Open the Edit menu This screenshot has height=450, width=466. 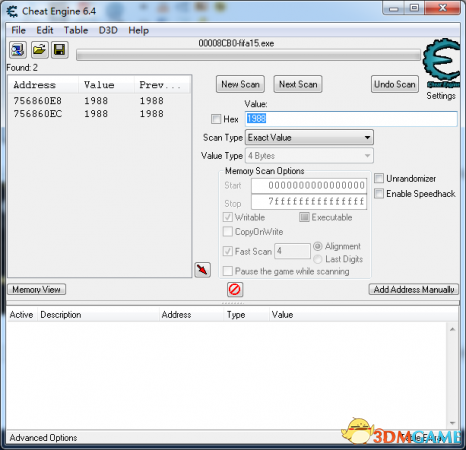click(45, 30)
